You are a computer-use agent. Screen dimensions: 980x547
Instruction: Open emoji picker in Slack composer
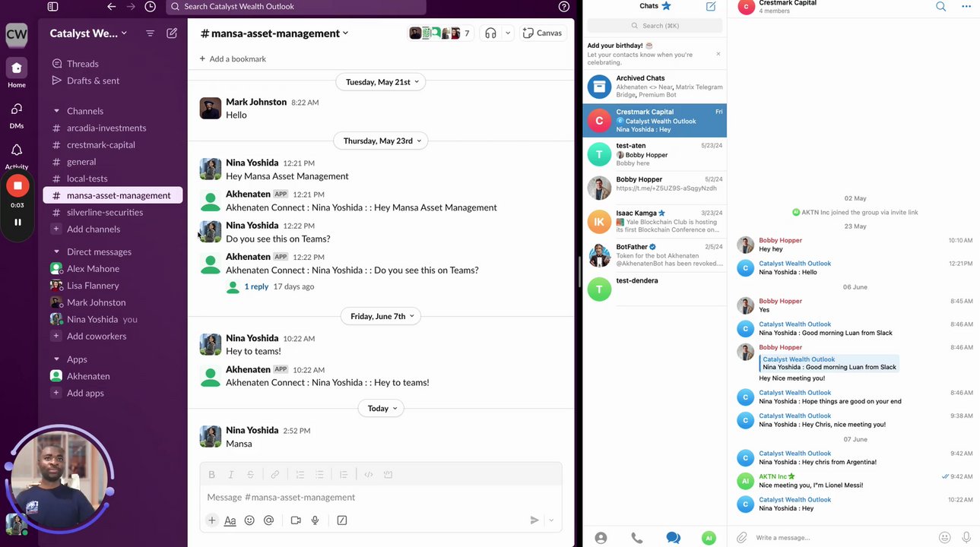[x=249, y=520]
